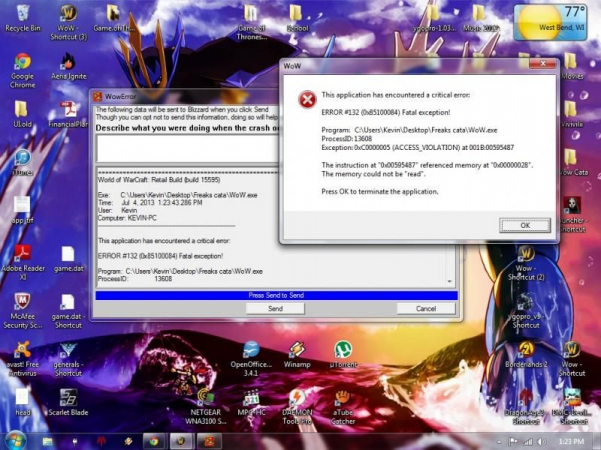Image resolution: width=601 pixels, height=450 pixels.
Task: Click the 'Computer: KEVIN-PC' line in the crash report
Action: [127, 218]
